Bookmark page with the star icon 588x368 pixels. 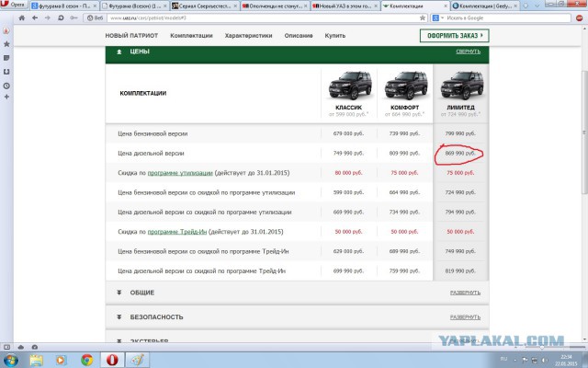(x=423, y=18)
